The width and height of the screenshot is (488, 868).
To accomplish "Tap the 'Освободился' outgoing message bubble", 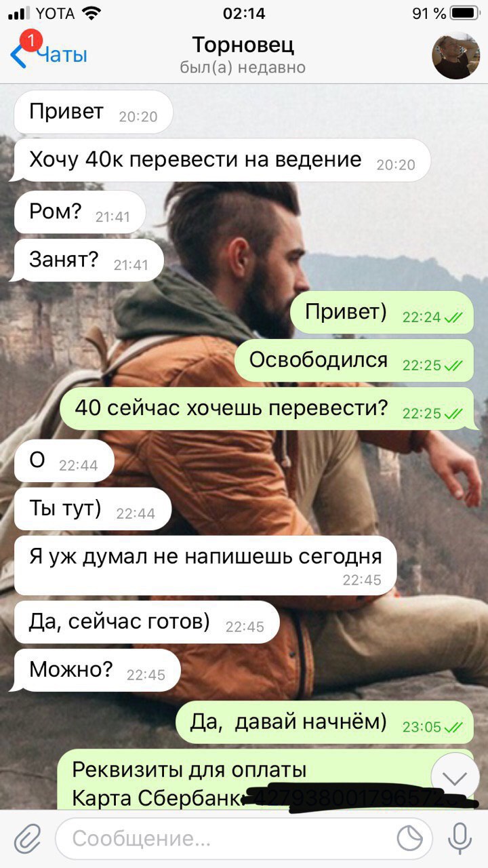I will pos(354,361).
